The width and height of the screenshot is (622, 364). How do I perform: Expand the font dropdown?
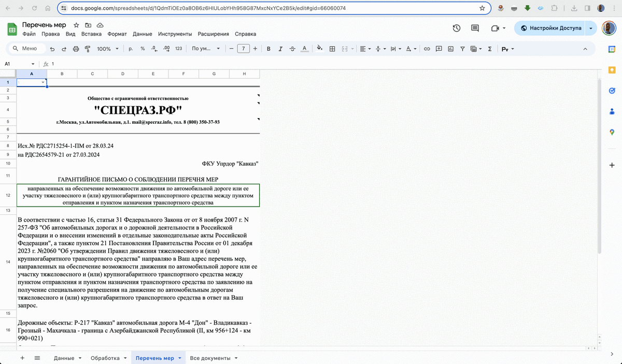pyautogui.click(x=206, y=49)
